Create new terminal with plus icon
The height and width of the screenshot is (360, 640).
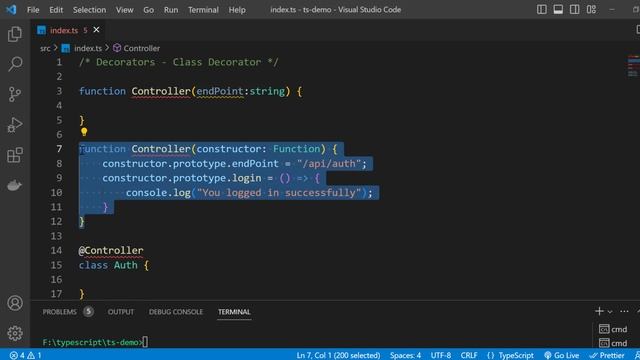pos(599,311)
